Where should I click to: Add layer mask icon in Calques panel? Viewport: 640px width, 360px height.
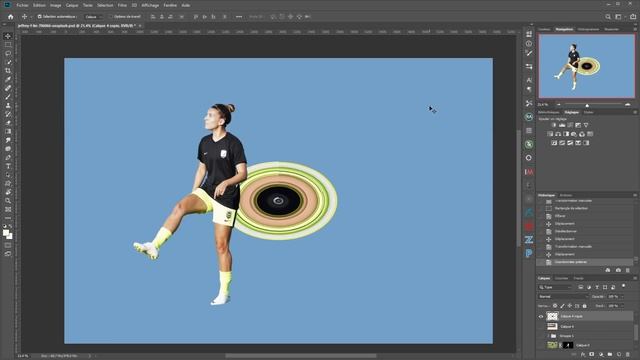pos(592,355)
